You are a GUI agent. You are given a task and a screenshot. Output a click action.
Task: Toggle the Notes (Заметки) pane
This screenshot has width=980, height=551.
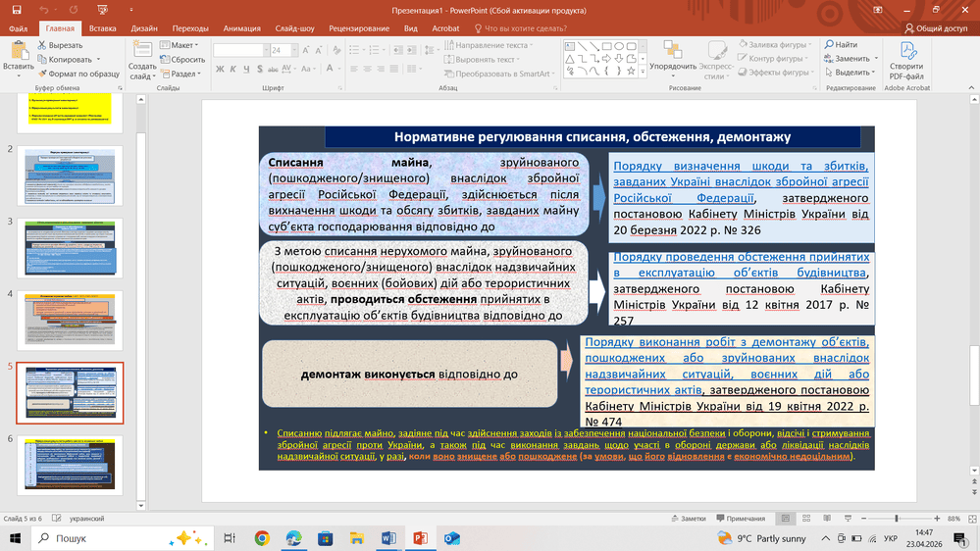688,518
